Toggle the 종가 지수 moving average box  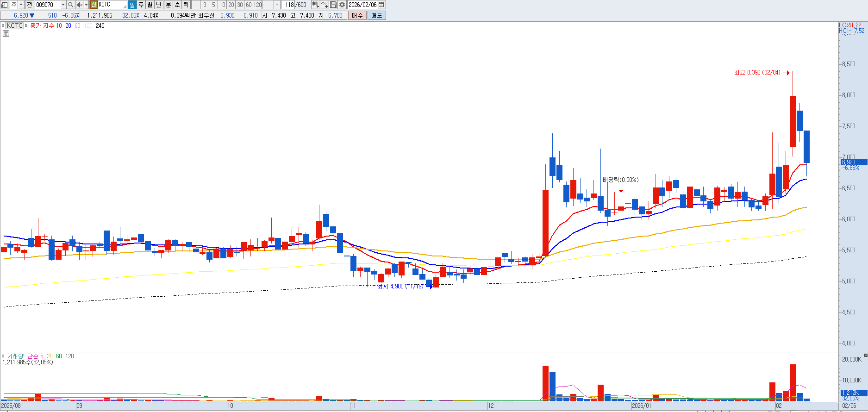(26, 26)
